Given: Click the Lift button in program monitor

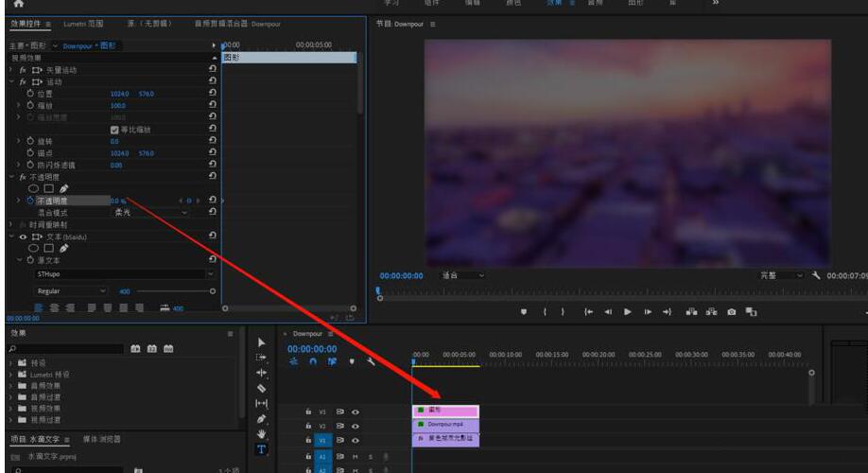Looking at the screenshot, I should click(691, 312).
